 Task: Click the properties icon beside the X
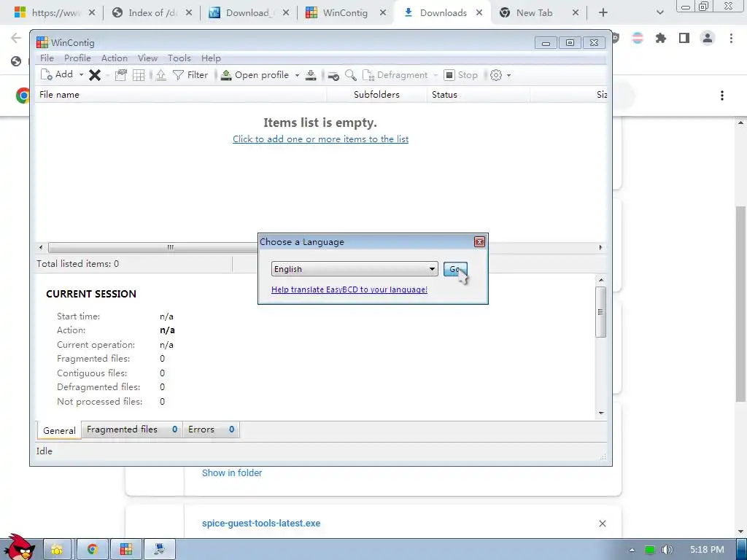point(120,75)
